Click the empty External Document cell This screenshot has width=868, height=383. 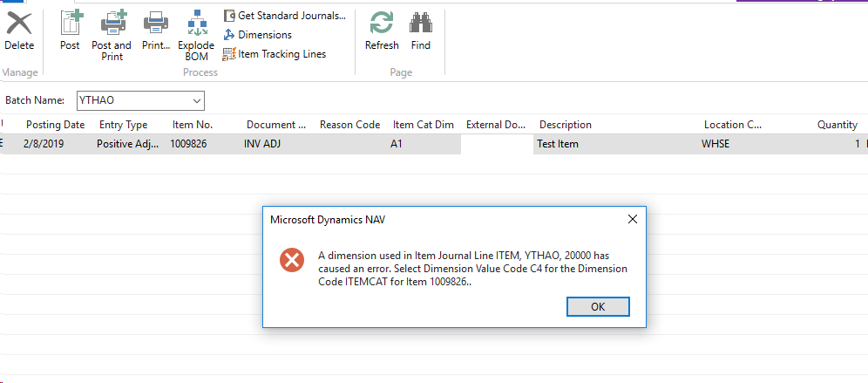pyautogui.click(x=497, y=144)
